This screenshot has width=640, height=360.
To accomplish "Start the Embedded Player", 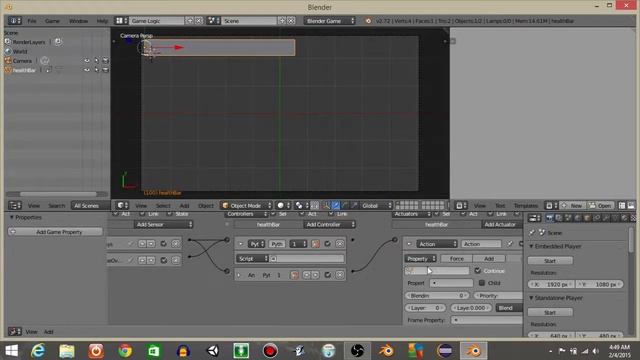I will pyautogui.click(x=550, y=260).
